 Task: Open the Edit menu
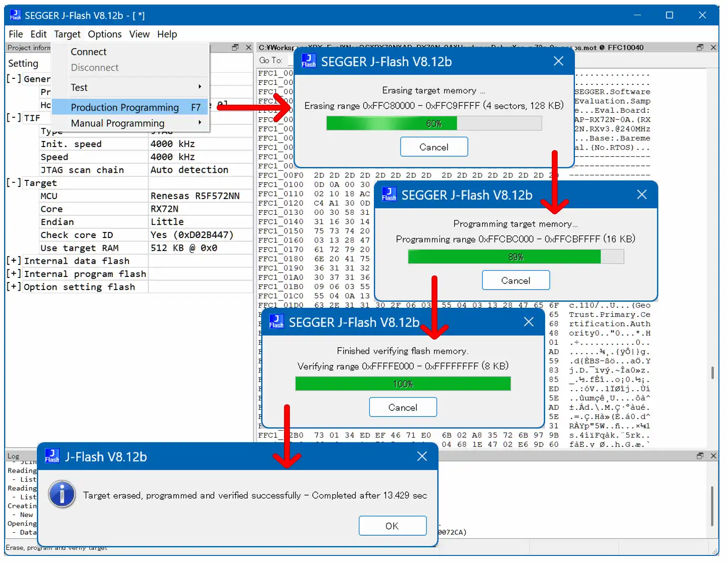click(x=38, y=34)
